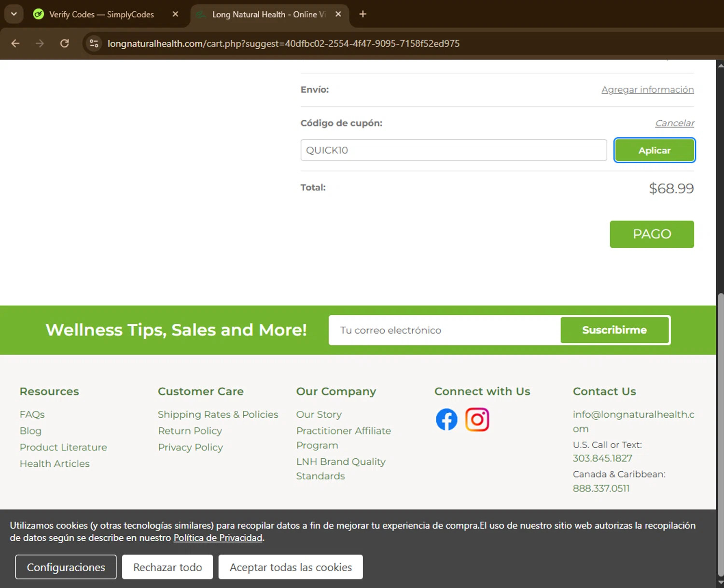
Task: Go forward to the next page
Action: coord(40,43)
